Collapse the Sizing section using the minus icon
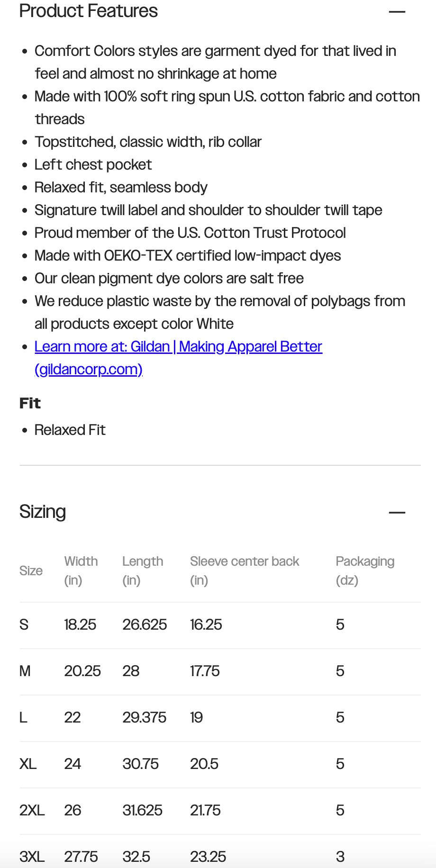The height and width of the screenshot is (868, 436). (397, 512)
